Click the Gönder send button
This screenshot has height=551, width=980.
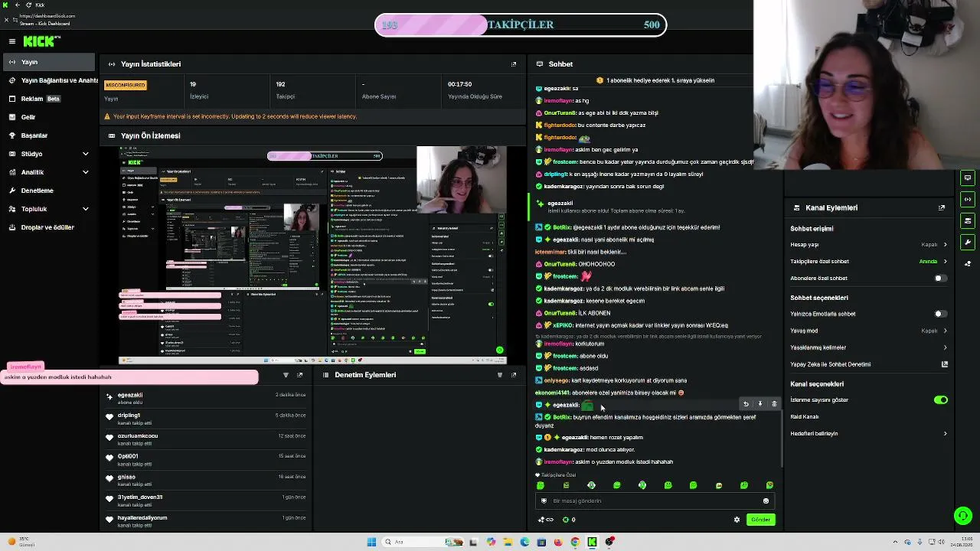click(760, 520)
